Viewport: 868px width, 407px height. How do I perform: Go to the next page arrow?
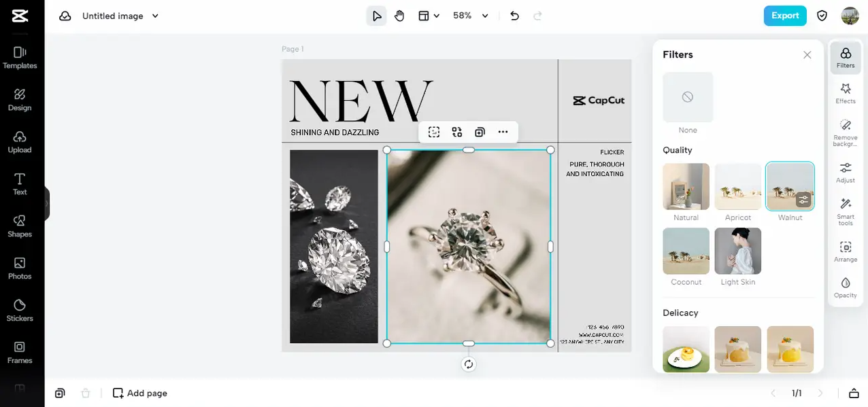pyautogui.click(x=820, y=393)
